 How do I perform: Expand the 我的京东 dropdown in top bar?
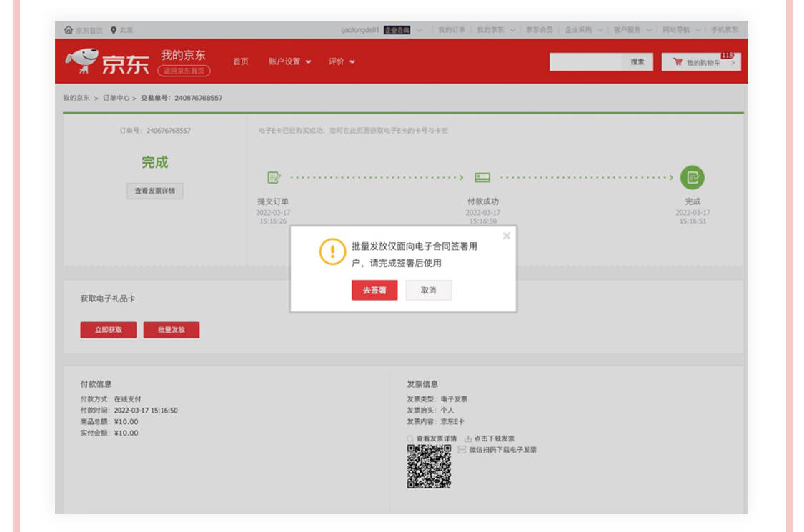point(512,30)
